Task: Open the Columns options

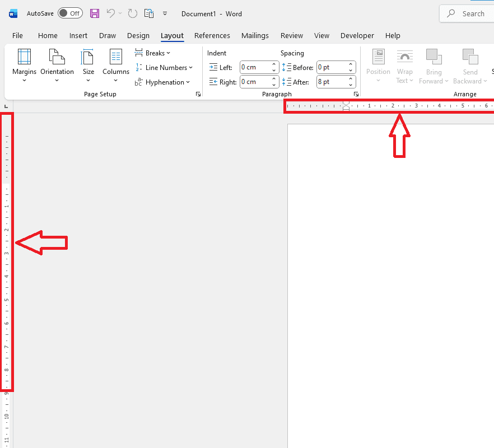Action: point(116,64)
